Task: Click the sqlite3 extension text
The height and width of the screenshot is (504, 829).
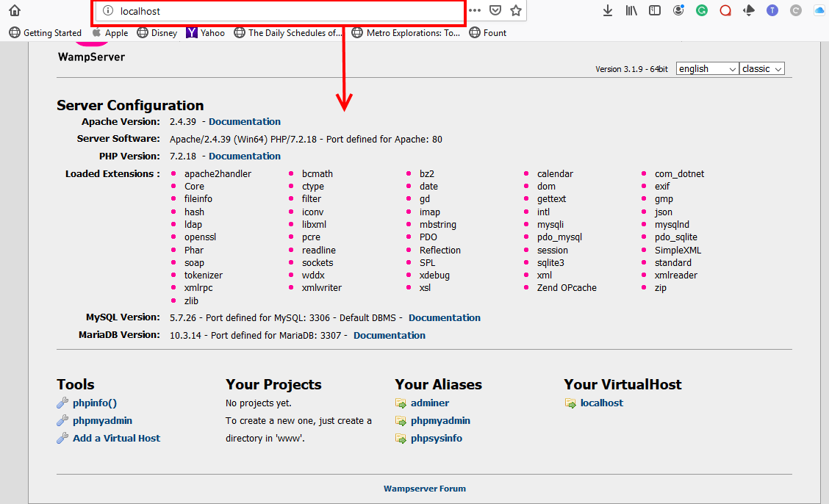Action: (550, 262)
